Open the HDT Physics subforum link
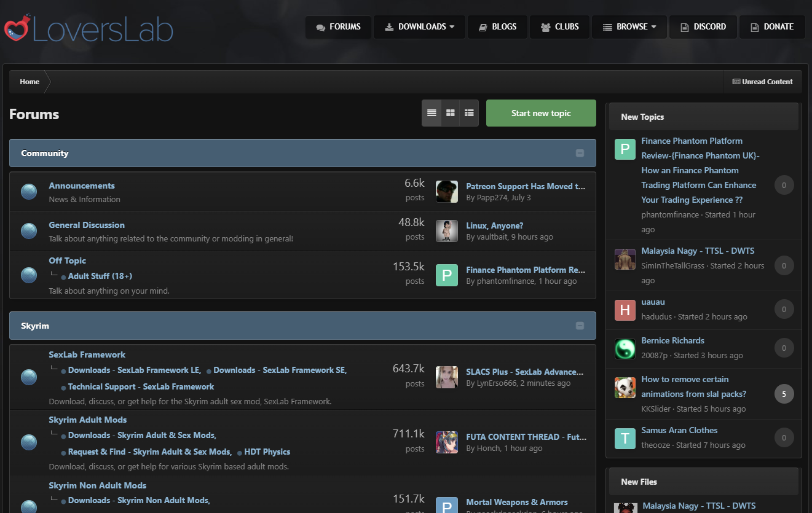 pos(267,452)
